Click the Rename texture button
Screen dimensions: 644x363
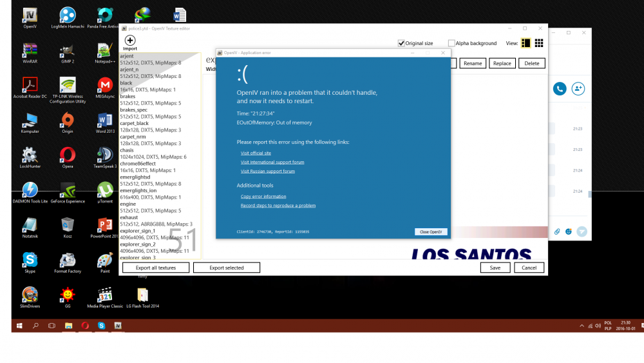click(x=473, y=63)
